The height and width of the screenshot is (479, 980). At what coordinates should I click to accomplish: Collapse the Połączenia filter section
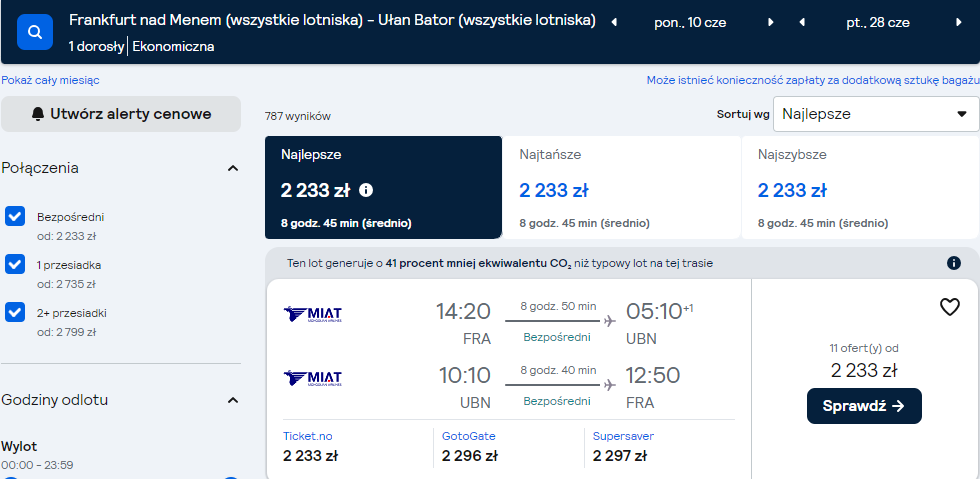click(233, 168)
